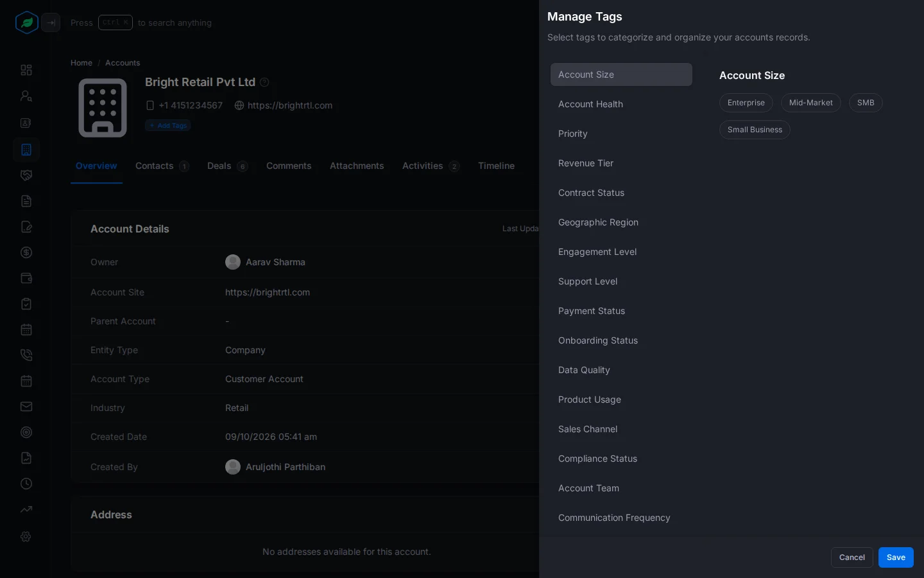
Task: Select the Support Level tag category
Action: (621, 281)
